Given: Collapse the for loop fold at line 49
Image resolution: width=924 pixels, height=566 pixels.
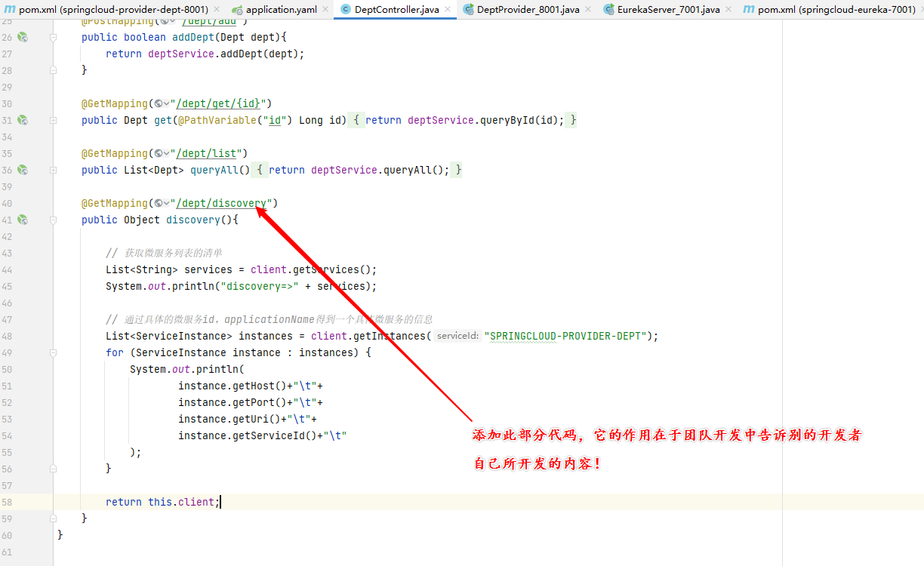Looking at the screenshot, I should [54, 352].
